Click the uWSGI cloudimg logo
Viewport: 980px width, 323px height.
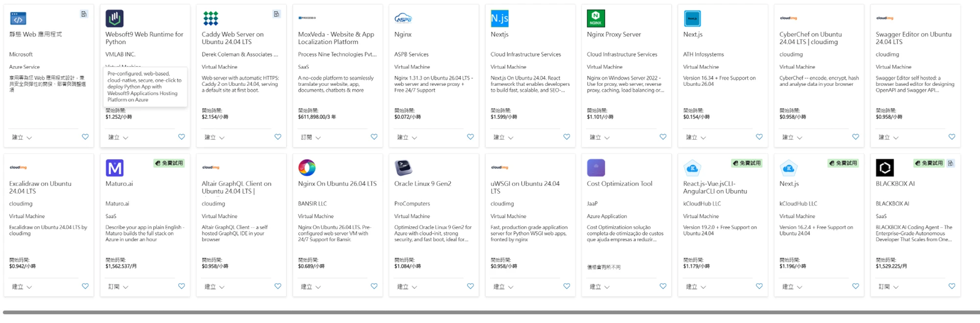pyautogui.click(x=499, y=167)
